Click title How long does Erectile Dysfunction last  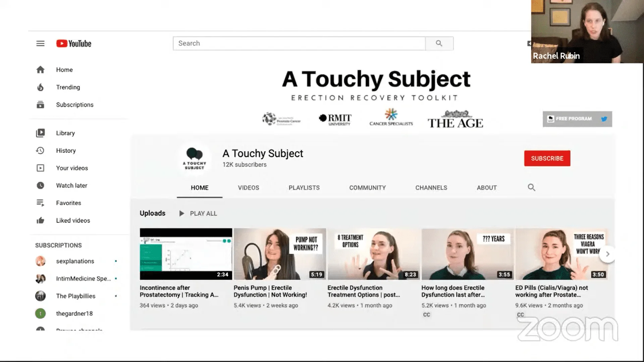[x=453, y=291]
